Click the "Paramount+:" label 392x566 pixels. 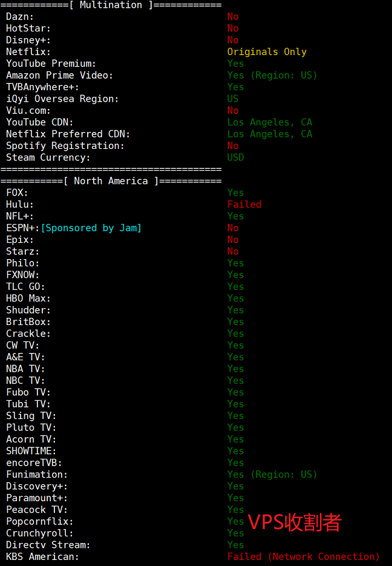[37, 498]
